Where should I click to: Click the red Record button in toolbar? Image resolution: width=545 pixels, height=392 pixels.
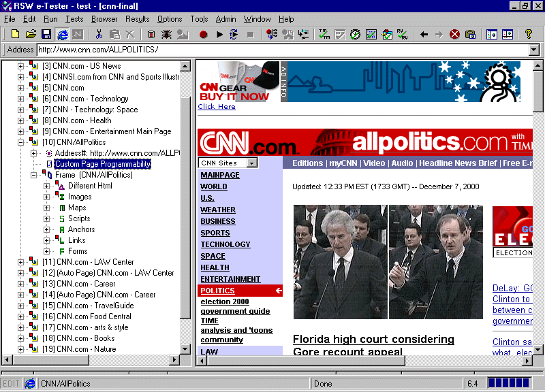[x=203, y=34]
